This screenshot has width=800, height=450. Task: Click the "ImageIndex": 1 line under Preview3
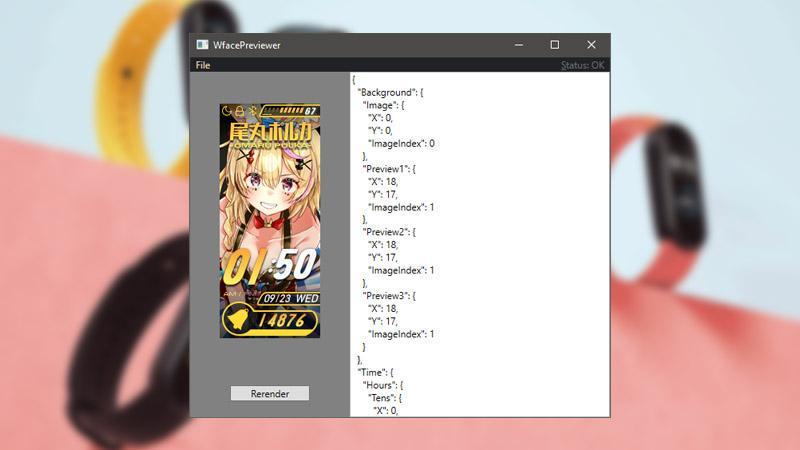click(x=401, y=334)
